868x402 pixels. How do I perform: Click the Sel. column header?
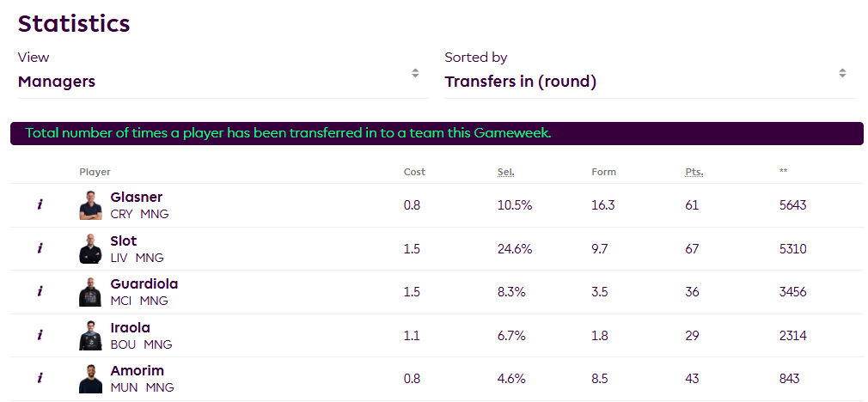pyautogui.click(x=505, y=172)
